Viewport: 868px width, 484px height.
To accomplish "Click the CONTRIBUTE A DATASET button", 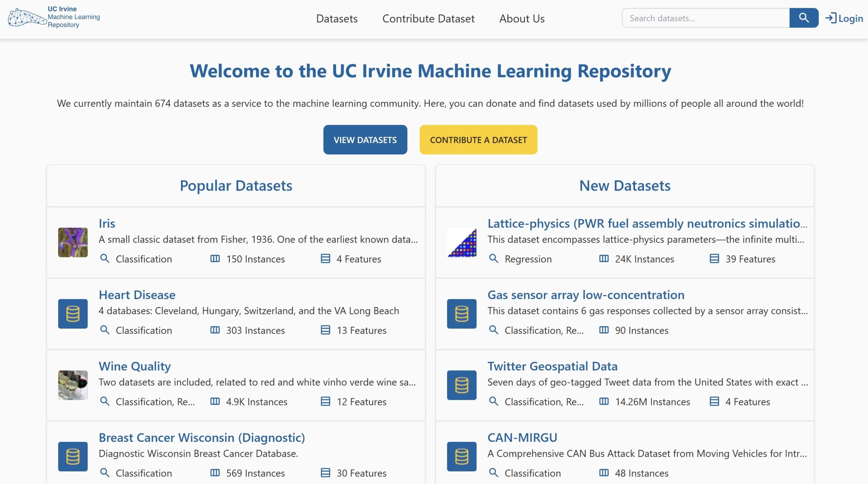I will [x=478, y=140].
